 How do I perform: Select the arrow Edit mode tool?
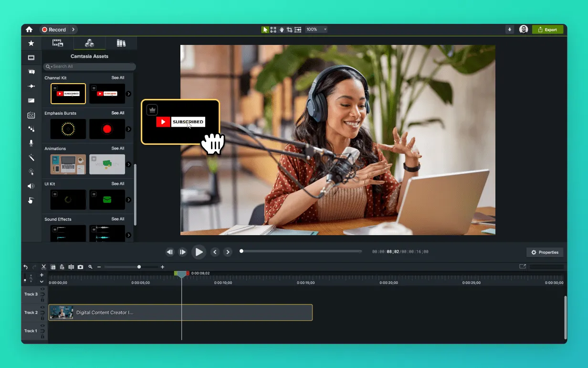click(x=265, y=30)
